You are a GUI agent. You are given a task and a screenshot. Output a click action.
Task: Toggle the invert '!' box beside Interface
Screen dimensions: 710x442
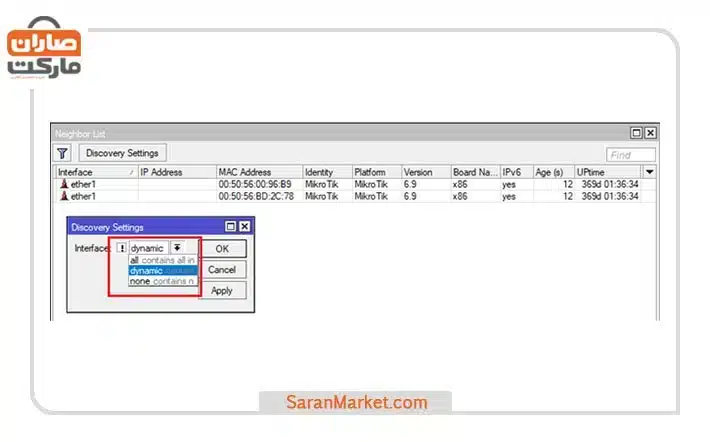click(121, 248)
